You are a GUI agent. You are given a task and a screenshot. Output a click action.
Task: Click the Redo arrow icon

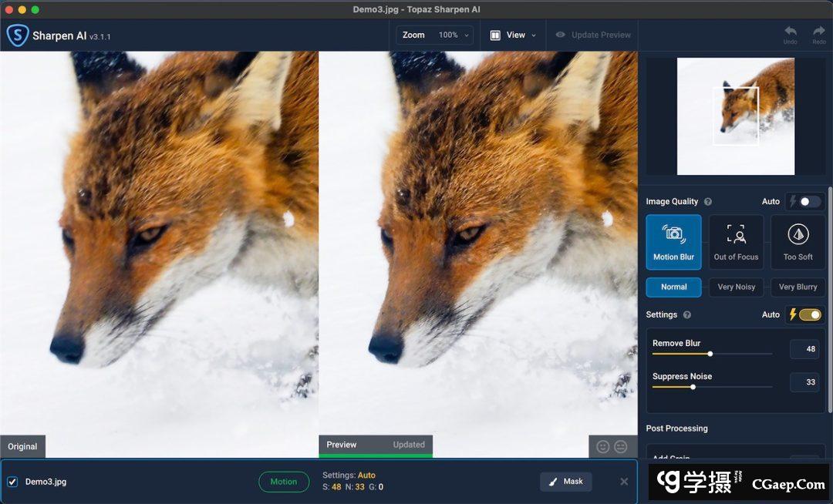coord(818,32)
